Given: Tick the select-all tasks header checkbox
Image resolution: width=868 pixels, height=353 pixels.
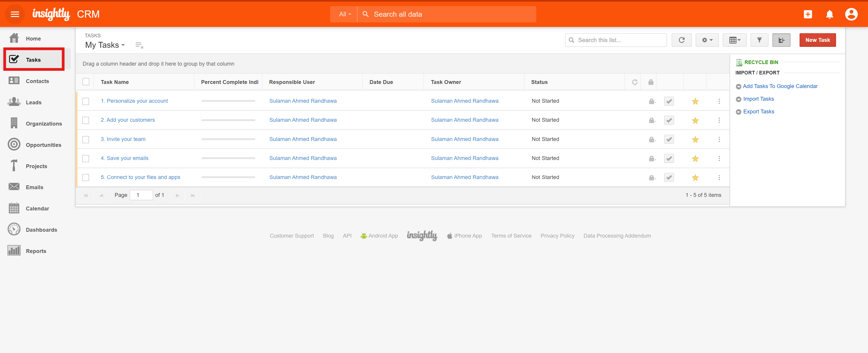Looking at the screenshot, I should coord(86,82).
